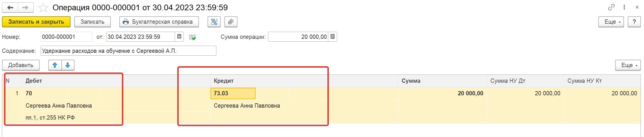Open the calculator for Сумма операции
The height and width of the screenshot is (137, 644).
pos(333,37)
